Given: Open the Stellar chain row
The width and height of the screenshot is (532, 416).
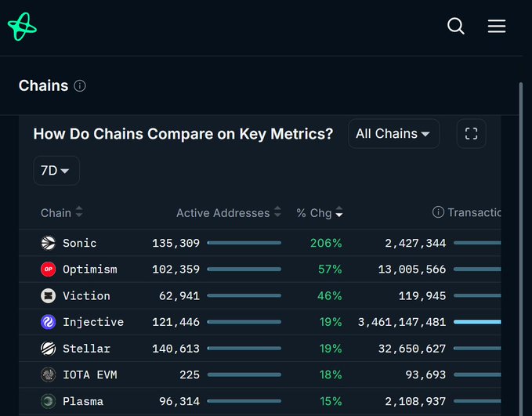Looking at the screenshot, I should click(260, 349).
